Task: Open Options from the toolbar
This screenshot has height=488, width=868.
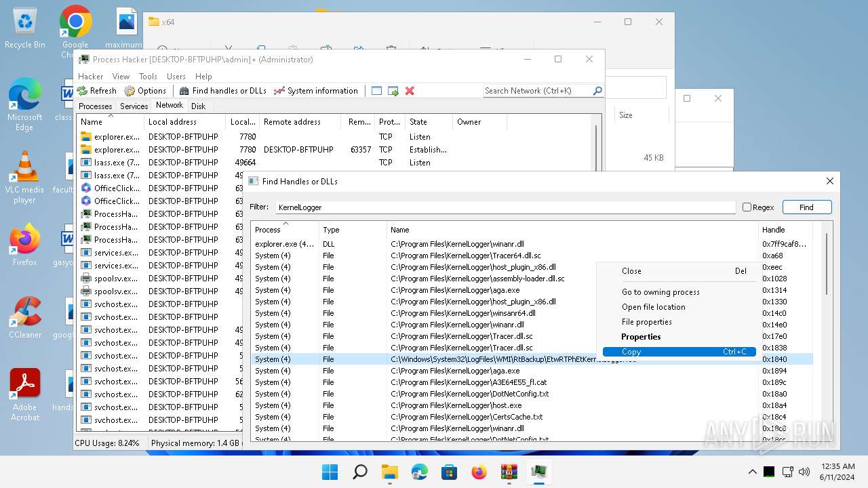Action: [144, 91]
